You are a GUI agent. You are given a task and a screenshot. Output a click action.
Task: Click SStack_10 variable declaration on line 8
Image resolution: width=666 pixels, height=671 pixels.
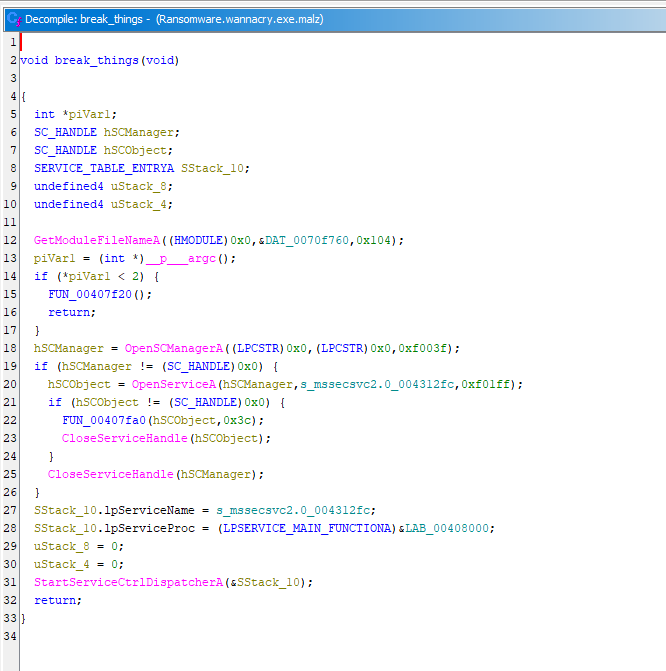tap(212, 168)
